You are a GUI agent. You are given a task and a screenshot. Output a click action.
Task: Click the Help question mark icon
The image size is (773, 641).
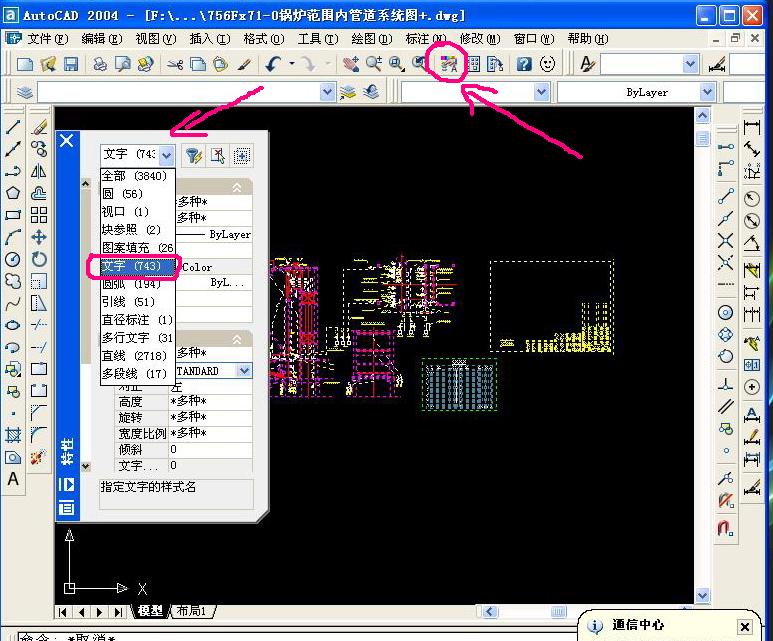pyautogui.click(x=524, y=64)
